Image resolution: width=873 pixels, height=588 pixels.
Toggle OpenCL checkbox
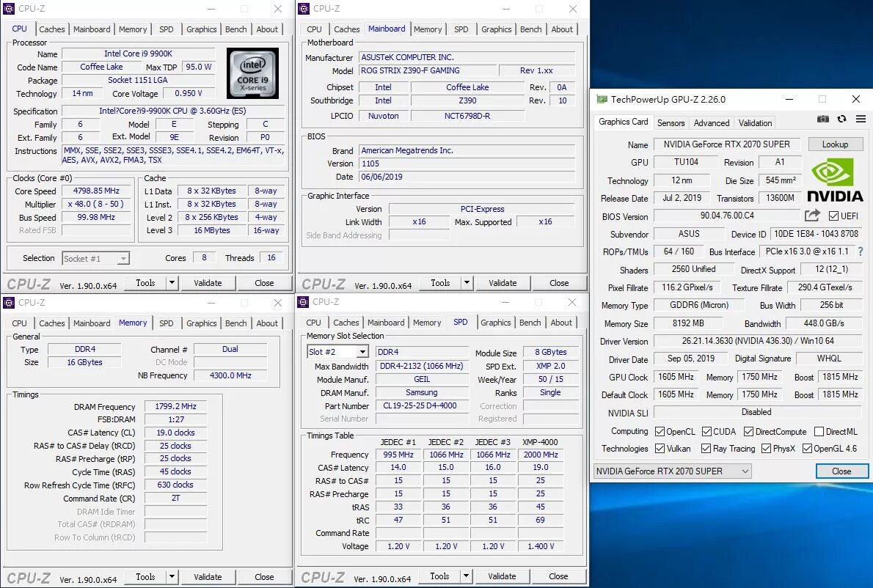(660, 432)
